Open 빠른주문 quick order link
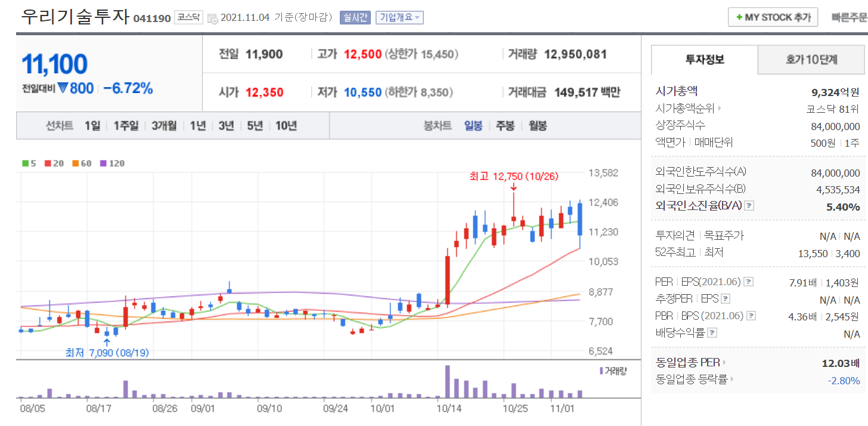The image size is (868, 426). (850, 17)
